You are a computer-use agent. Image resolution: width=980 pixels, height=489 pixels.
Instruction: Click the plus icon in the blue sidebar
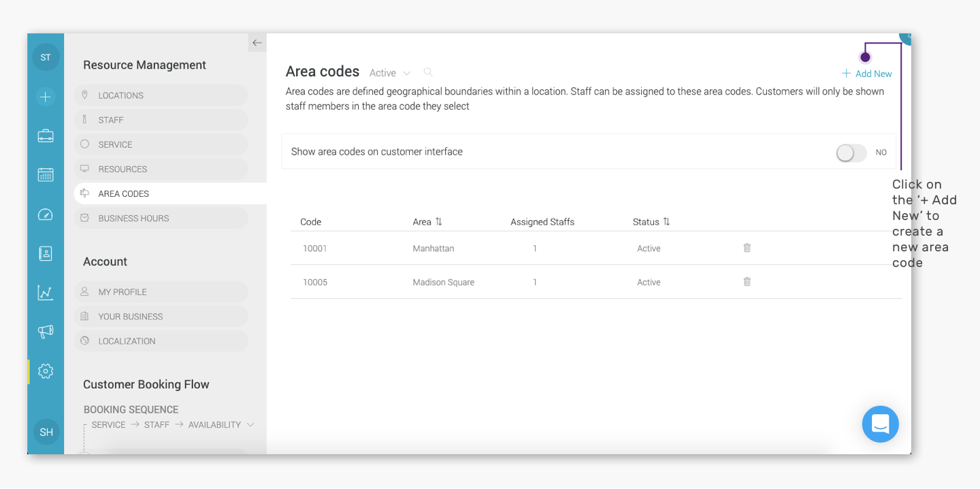46,97
